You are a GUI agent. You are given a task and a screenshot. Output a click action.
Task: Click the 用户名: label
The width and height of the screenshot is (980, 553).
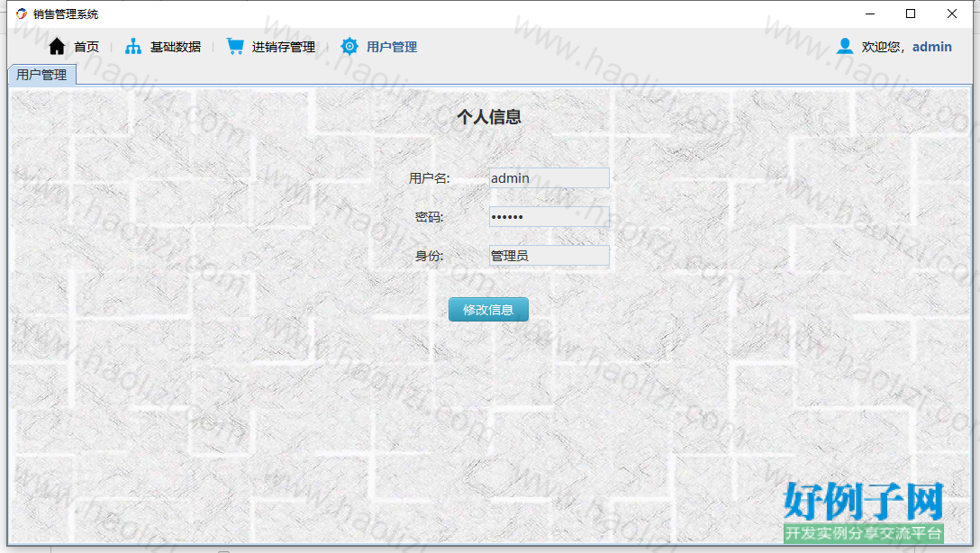coord(430,178)
